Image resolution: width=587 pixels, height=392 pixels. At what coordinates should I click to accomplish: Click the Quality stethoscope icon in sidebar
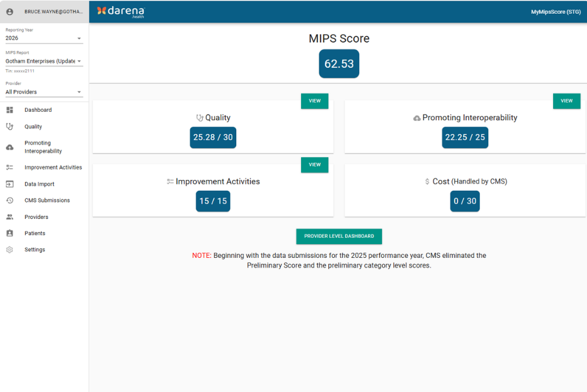tap(10, 127)
